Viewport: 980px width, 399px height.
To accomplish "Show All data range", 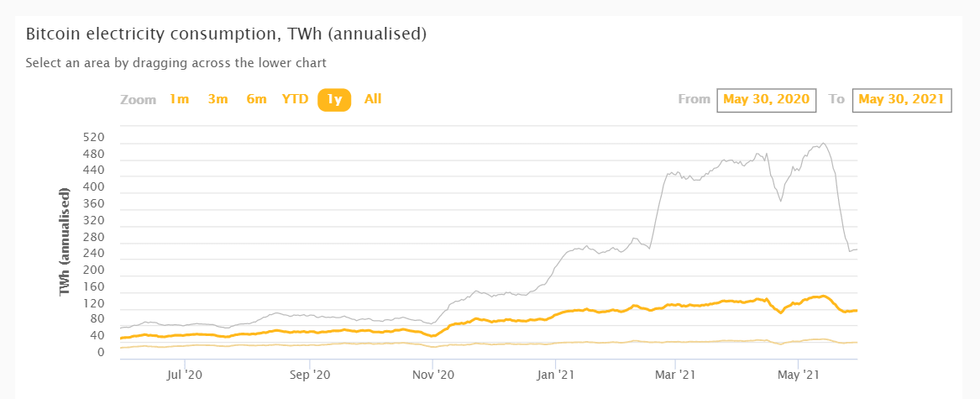I will [x=373, y=99].
